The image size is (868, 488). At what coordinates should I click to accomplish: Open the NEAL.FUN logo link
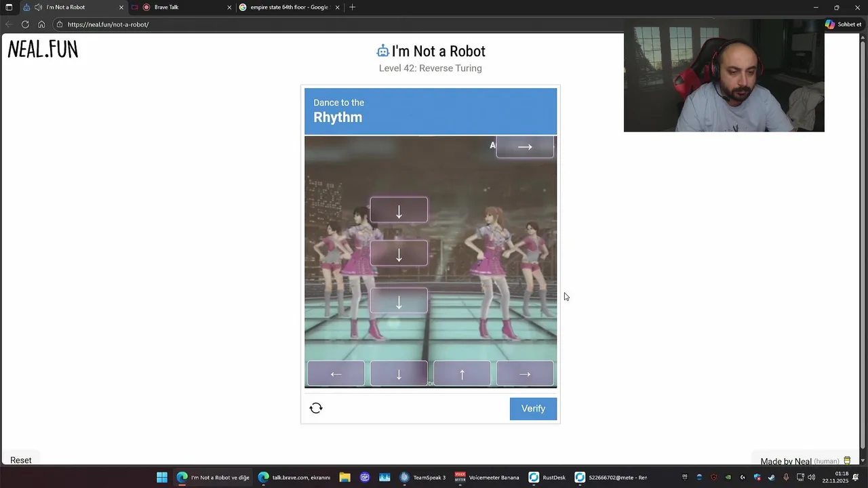[43, 49]
